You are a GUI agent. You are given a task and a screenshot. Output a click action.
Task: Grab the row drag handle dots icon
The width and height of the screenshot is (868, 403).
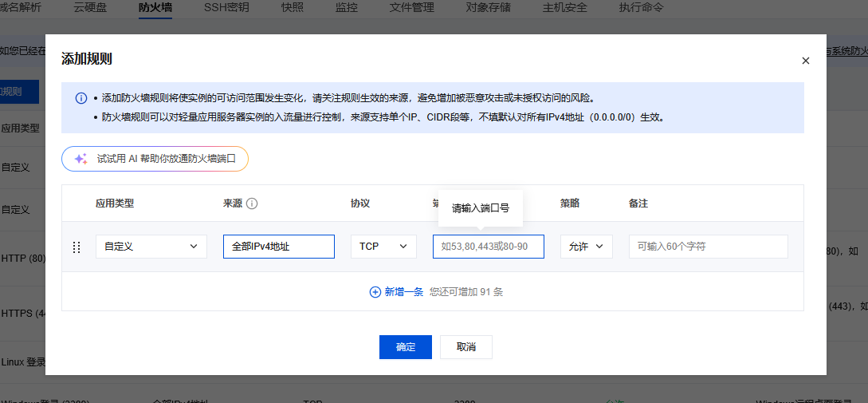point(77,247)
